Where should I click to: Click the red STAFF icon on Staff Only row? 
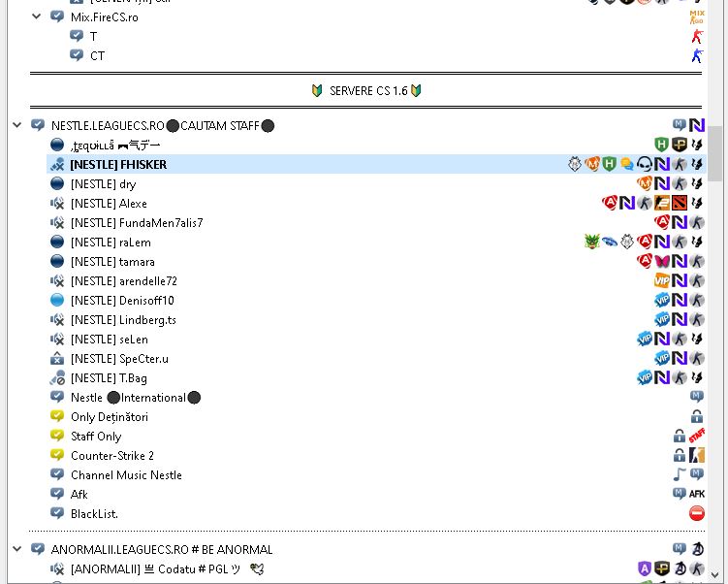[x=697, y=436]
